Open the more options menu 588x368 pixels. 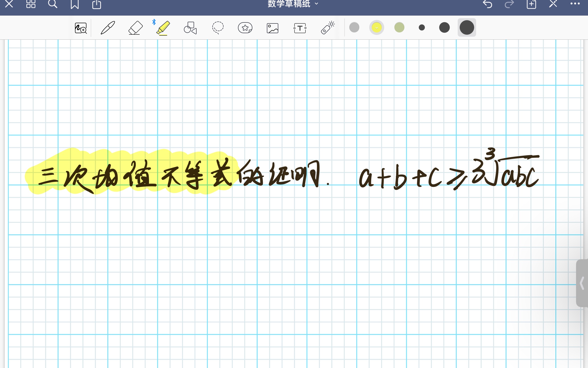[575, 3]
